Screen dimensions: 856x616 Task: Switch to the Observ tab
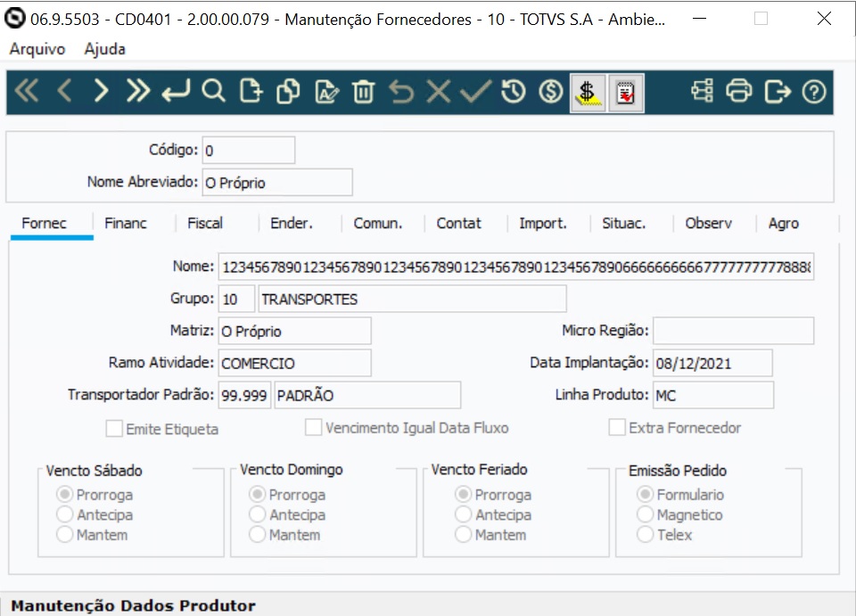709,223
